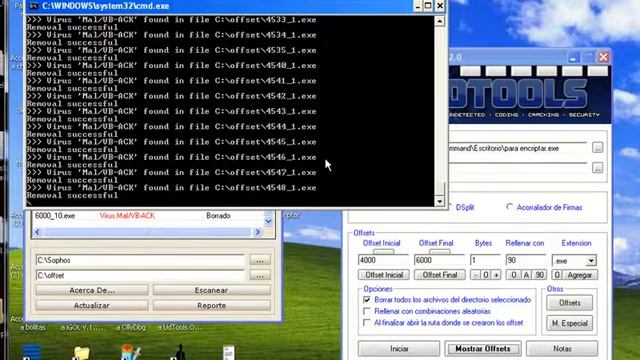Click the scanner list left scroll arrow
The image size is (640, 360).
click(x=38, y=232)
